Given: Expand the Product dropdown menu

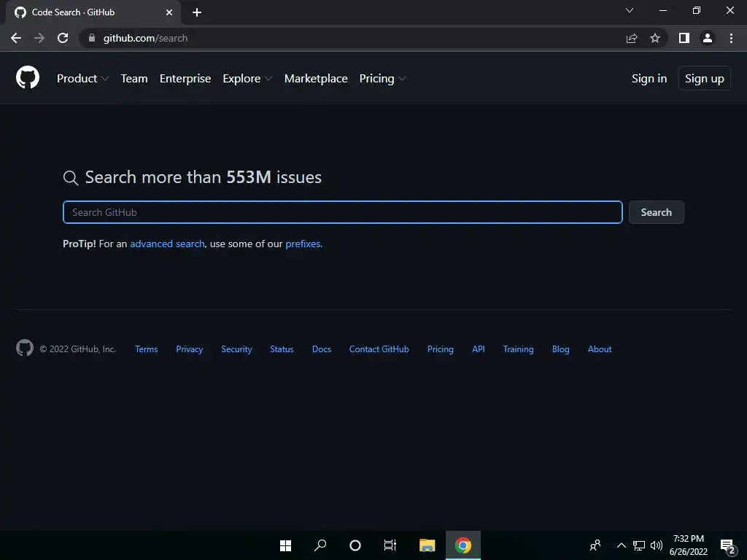Looking at the screenshot, I should (82, 79).
